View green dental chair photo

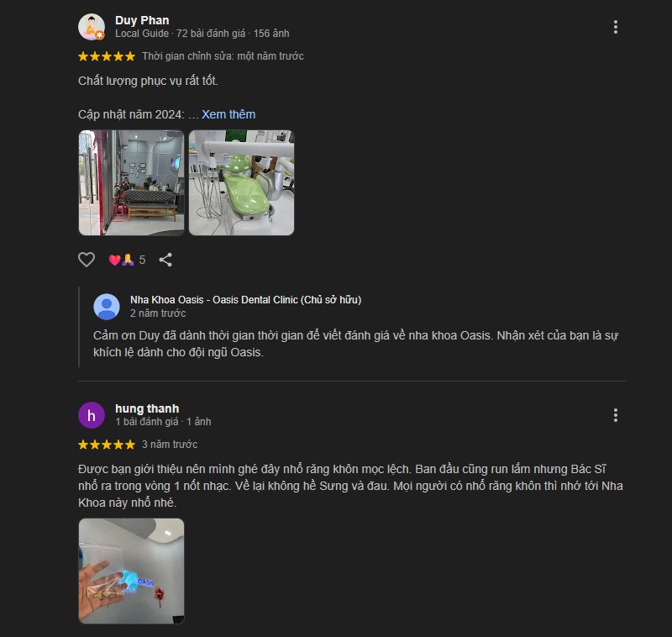tap(241, 183)
